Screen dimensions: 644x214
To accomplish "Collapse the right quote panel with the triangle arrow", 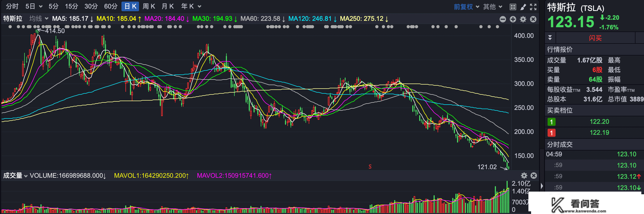I will [542, 186].
